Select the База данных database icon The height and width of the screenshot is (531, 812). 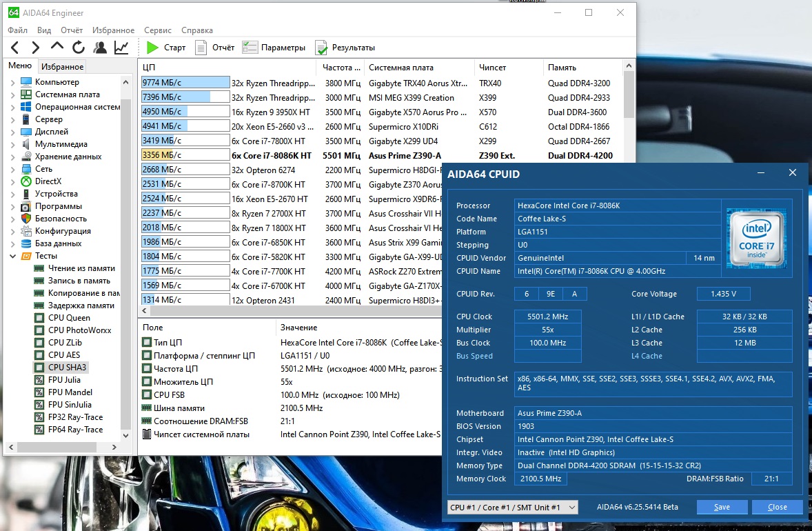click(26, 243)
